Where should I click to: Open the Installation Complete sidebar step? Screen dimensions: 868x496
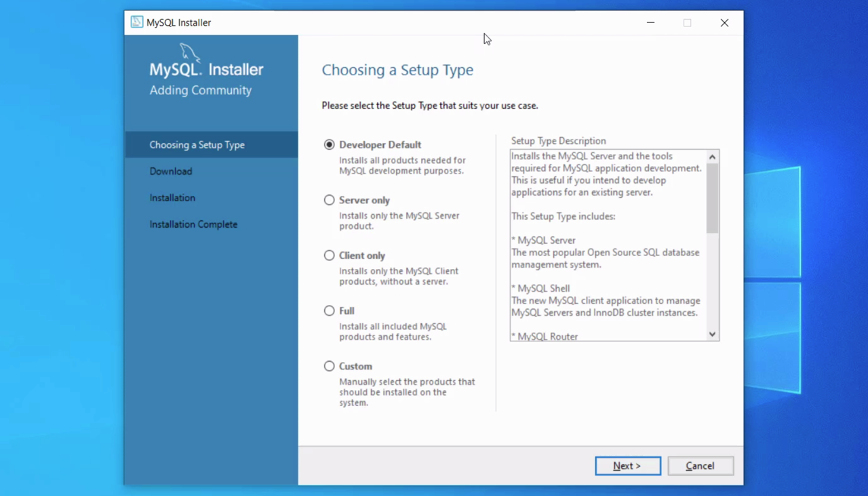[x=193, y=224]
